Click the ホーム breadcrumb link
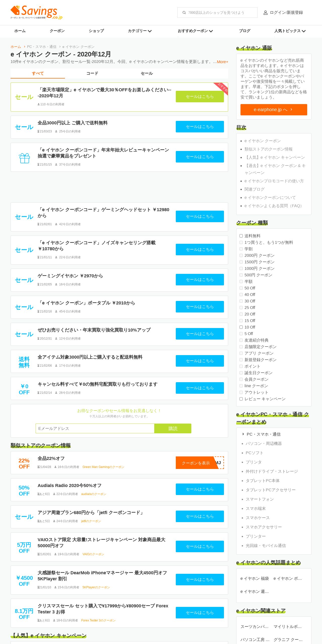This screenshot has width=322, height=644. (x=16, y=47)
